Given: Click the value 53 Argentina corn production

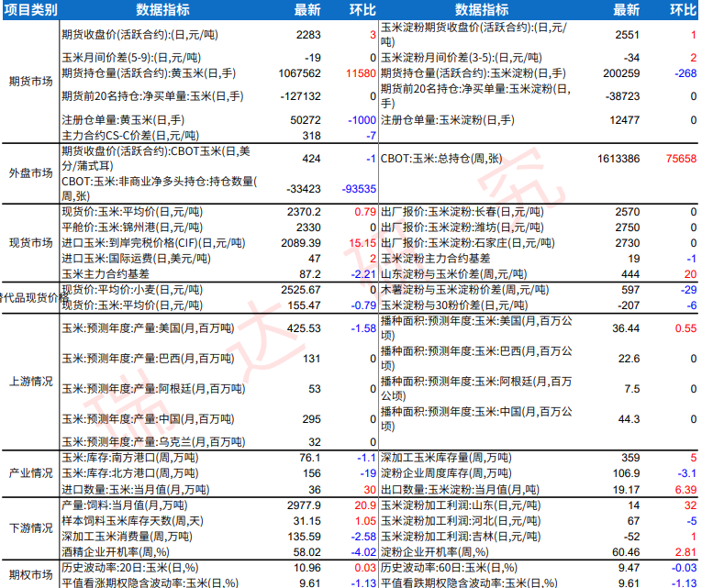Looking at the screenshot, I should [315, 390].
